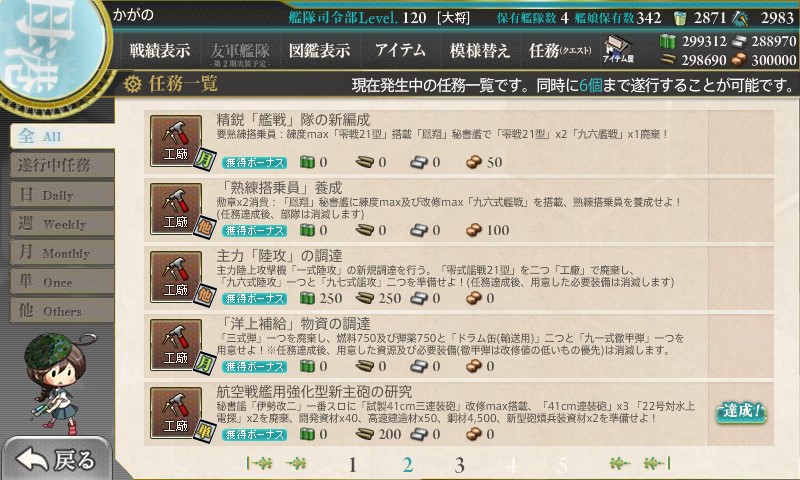
Task: Go to the next page arrow
Action: click(619, 464)
